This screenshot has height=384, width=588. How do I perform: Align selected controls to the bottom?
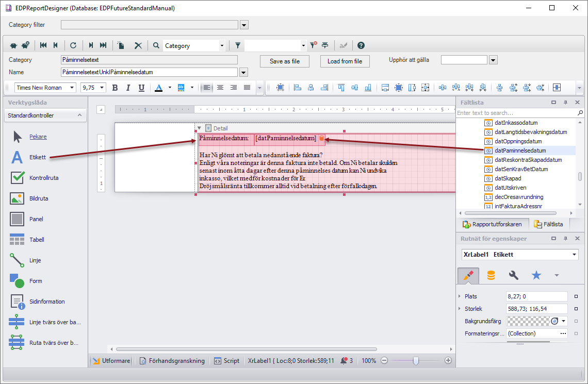point(368,88)
